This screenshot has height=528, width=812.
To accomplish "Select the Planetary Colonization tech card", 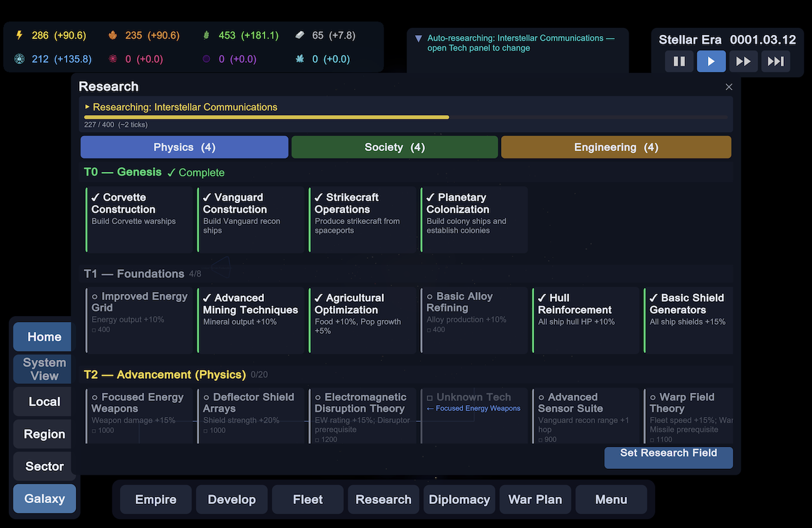I will pos(475,220).
